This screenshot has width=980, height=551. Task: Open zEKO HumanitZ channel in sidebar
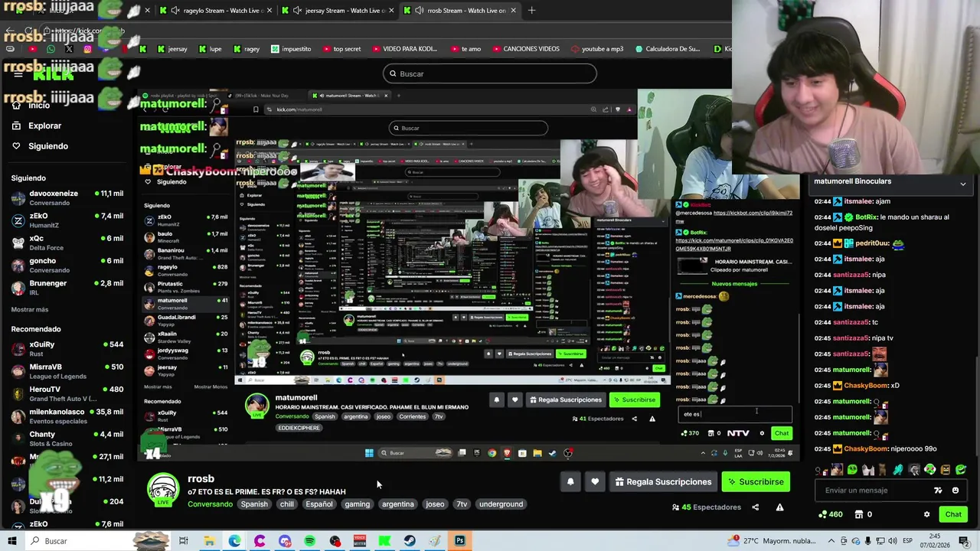pos(67,220)
